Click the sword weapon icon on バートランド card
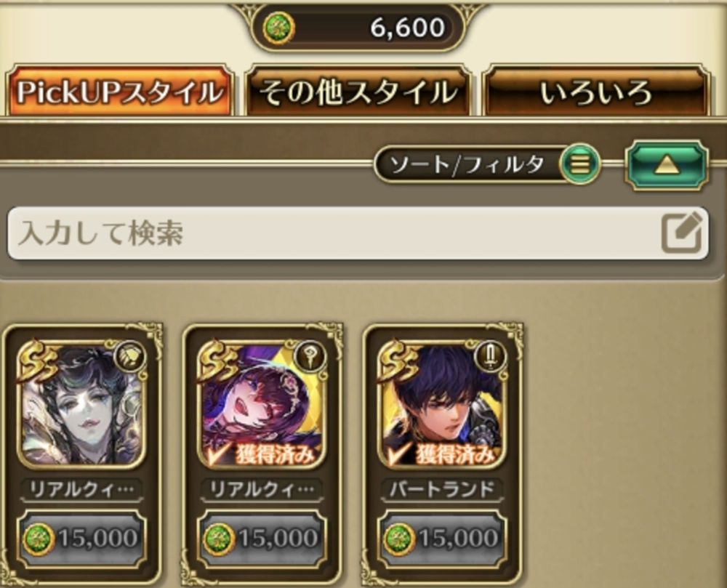Viewport: 727px width, 588px height. coord(491,356)
